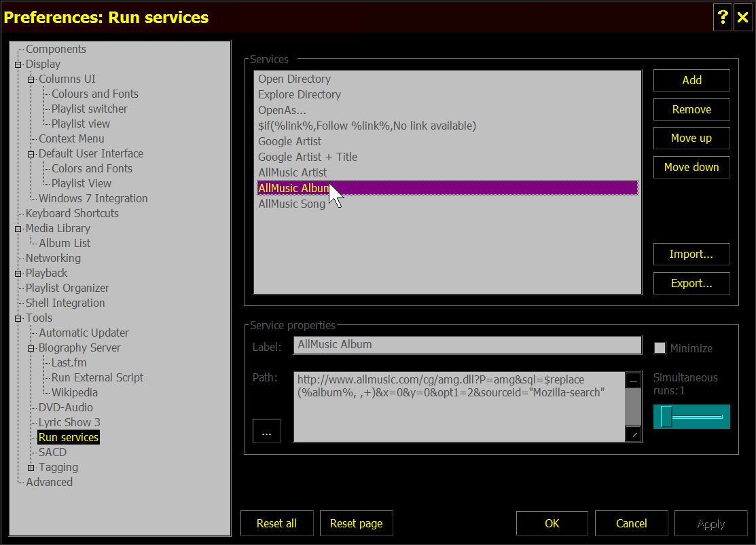The width and height of the screenshot is (756, 545).
Task: Click the Label text field
Action: pyautogui.click(x=467, y=345)
